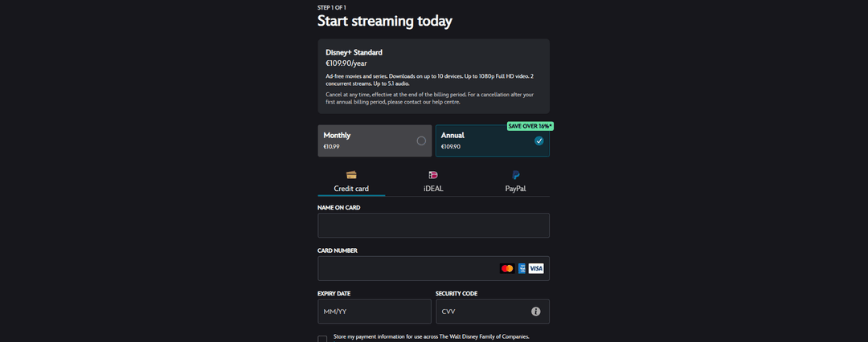Enable the store my payment information checkbox
Image resolution: width=868 pixels, height=342 pixels.
(x=322, y=339)
